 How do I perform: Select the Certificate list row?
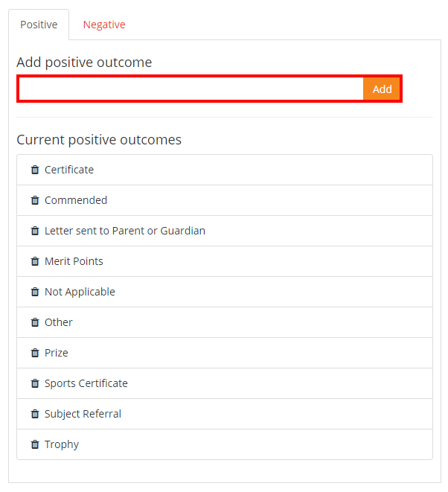coord(69,170)
